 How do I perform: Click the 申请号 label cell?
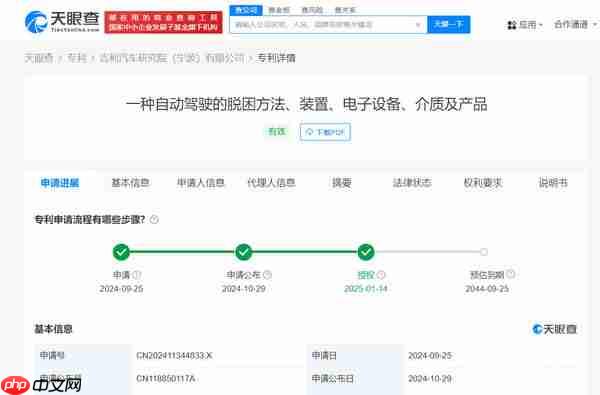(x=82, y=356)
